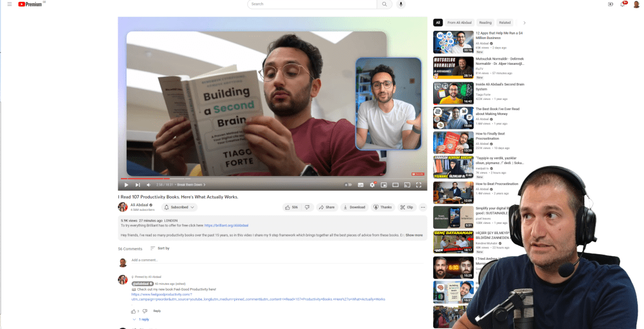Viewport: 644px width, 329px height.
Task: Open more actions three-dot menu
Action: click(x=422, y=207)
